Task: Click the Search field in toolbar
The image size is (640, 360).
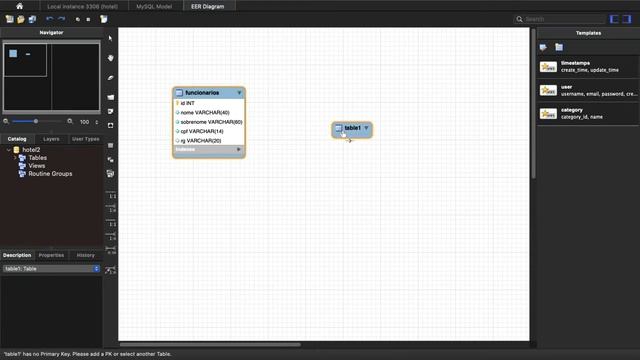Action: click(560, 19)
